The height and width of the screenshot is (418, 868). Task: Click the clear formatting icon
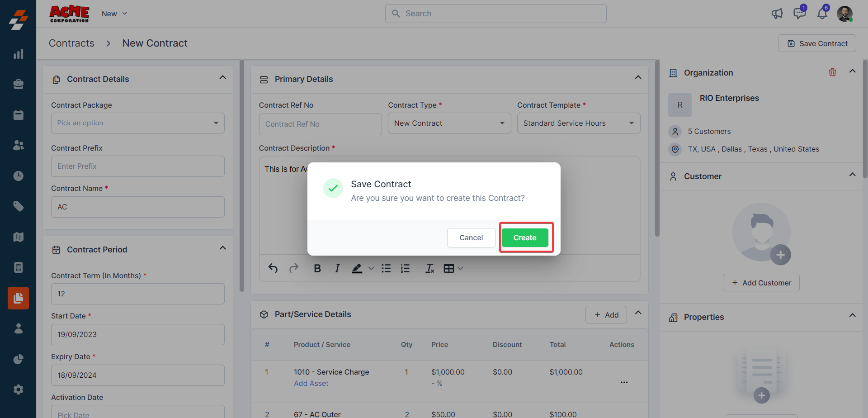coord(429,268)
